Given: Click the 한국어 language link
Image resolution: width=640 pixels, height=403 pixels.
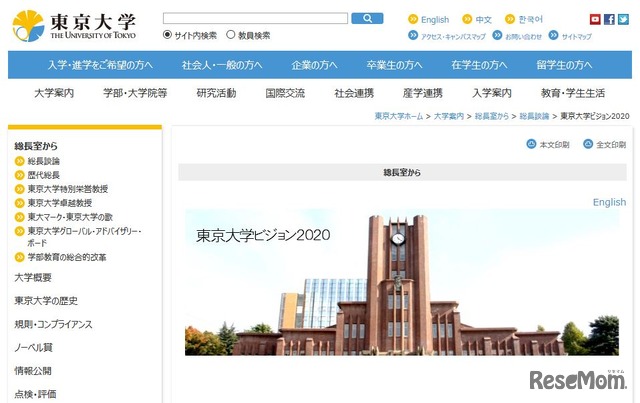Looking at the screenshot, I should (531, 20).
